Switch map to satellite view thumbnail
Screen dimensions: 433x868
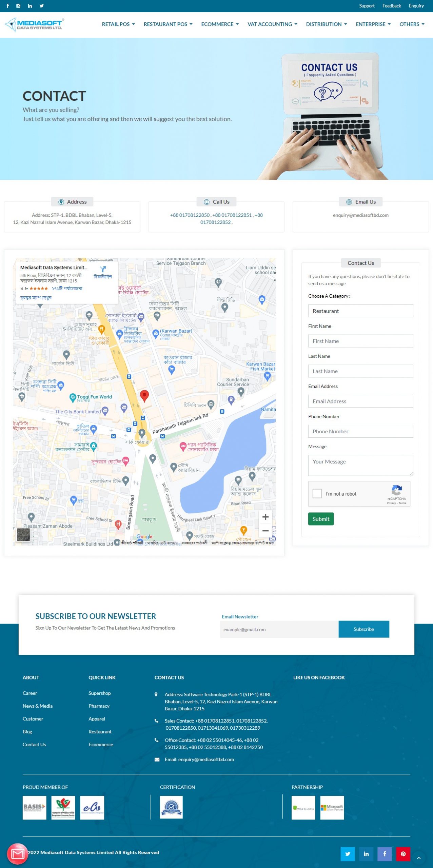point(23,535)
